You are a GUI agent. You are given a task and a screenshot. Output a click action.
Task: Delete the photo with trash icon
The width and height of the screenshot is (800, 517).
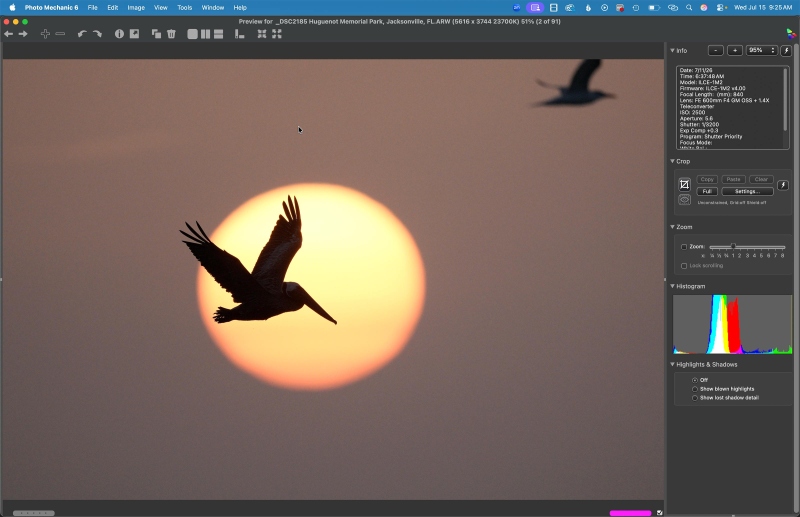(x=171, y=34)
